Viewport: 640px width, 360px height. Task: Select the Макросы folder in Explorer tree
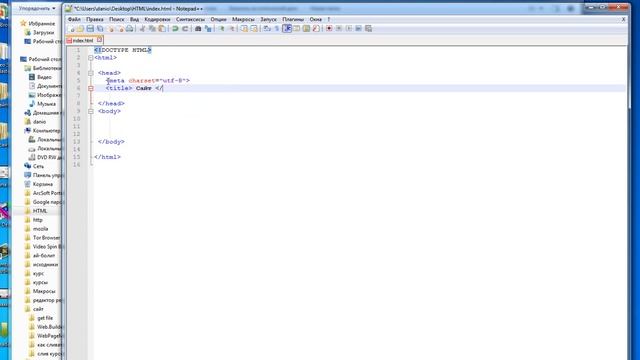[x=44, y=291]
